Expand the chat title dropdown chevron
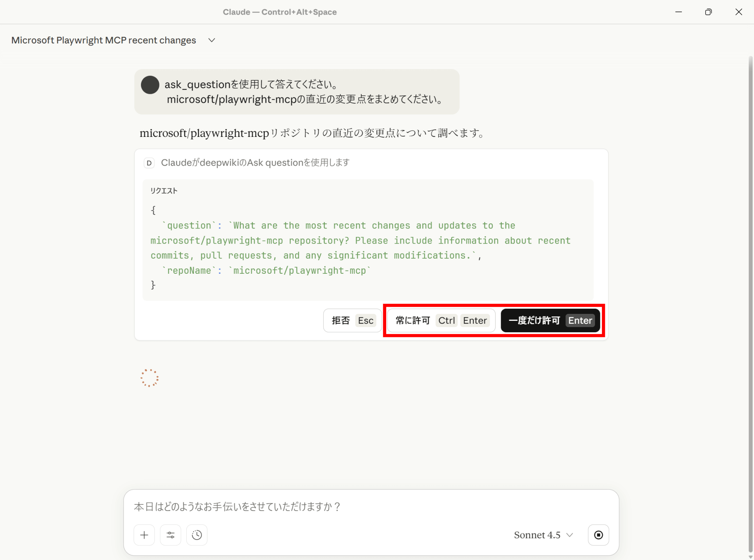Screen dimensions: 754x560 (x=212, y=40)
